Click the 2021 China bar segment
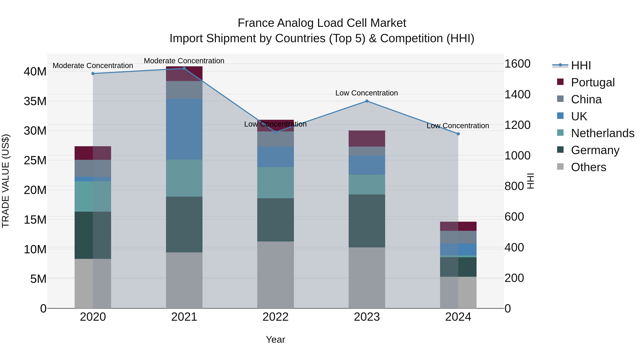This screenshot has height=362, width=644. coord(184,90)
